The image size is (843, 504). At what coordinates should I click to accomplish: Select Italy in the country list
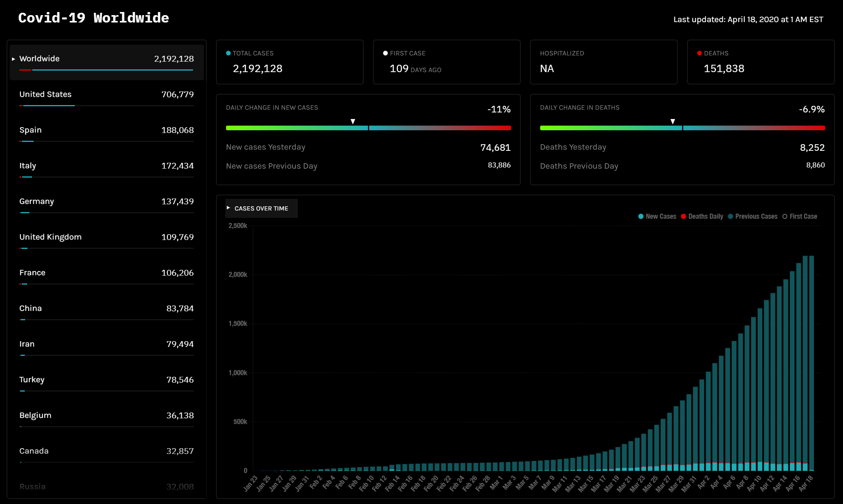pyautogui.click(x=107, y=169)
